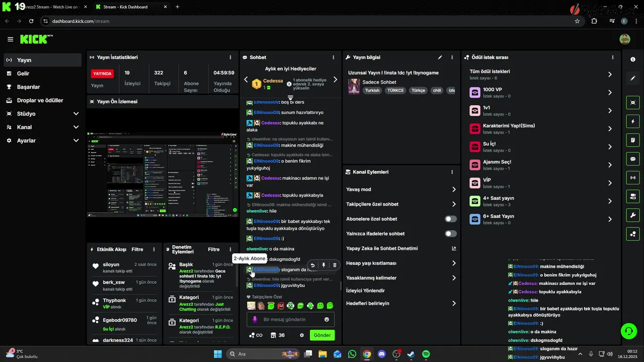Click the lightning bolt icon in right sidebar
The width and height of the screenshot is (644, 362).
[632, 122]
